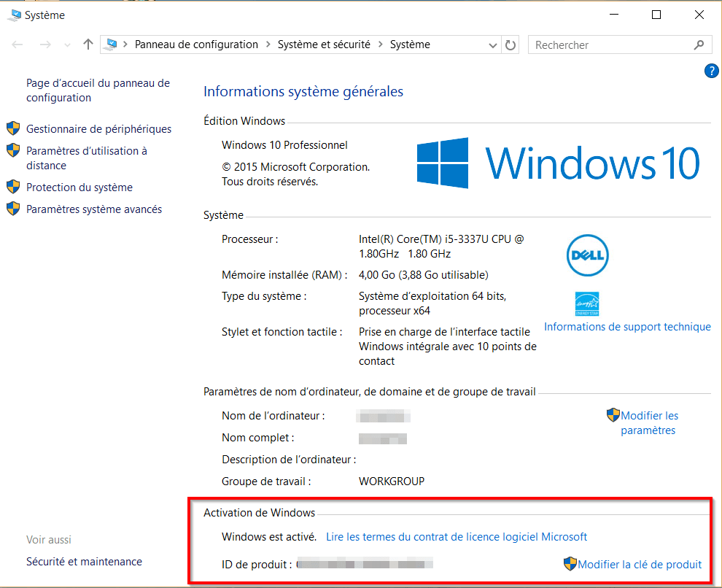Click shield icon beside Gestionnaire de périphériques

coord(13,128)
